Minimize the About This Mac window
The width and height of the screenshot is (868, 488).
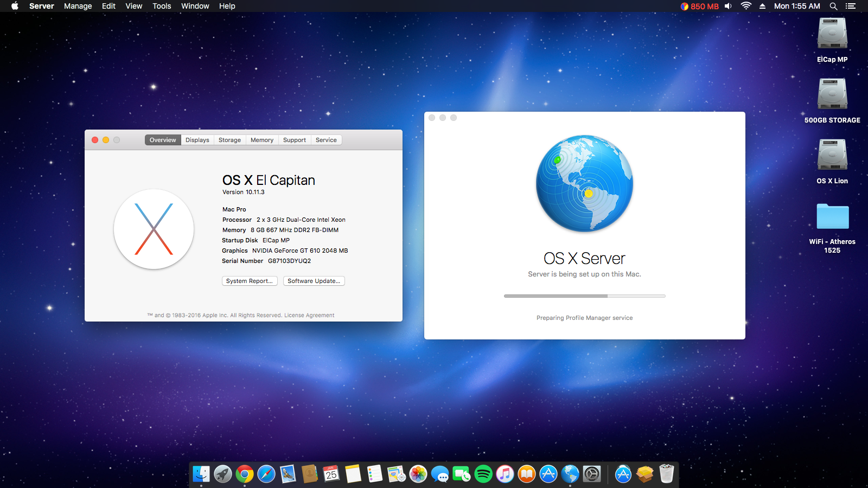pos(106,140)
